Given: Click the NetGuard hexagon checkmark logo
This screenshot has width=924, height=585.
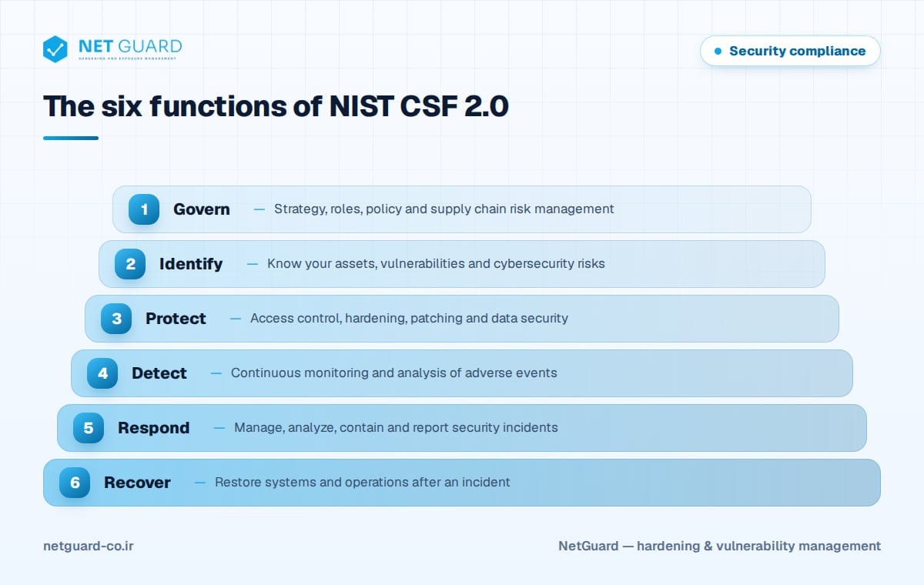Looking at the screenshot, I should coord(55,49).
